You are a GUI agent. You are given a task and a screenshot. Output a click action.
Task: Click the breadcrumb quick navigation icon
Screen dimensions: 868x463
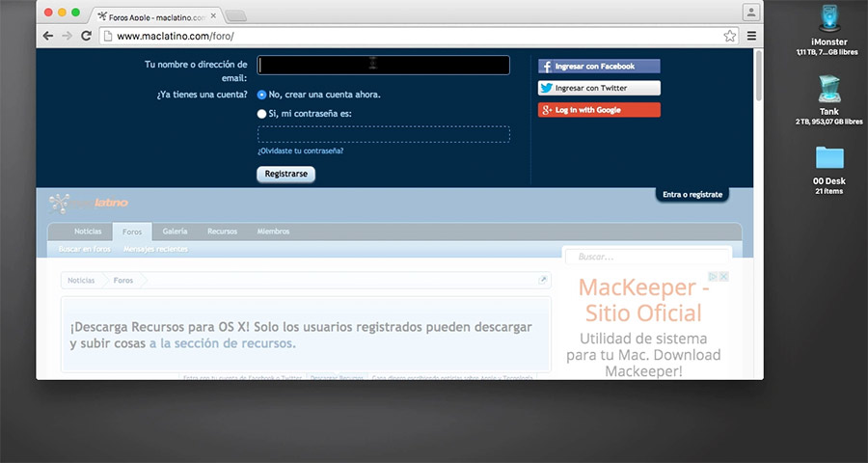(543, 281)
